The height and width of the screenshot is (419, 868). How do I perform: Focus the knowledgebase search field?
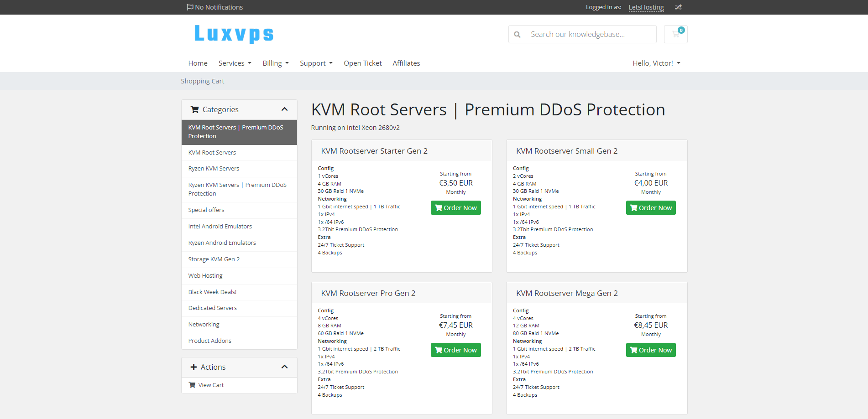click(591, 34)
